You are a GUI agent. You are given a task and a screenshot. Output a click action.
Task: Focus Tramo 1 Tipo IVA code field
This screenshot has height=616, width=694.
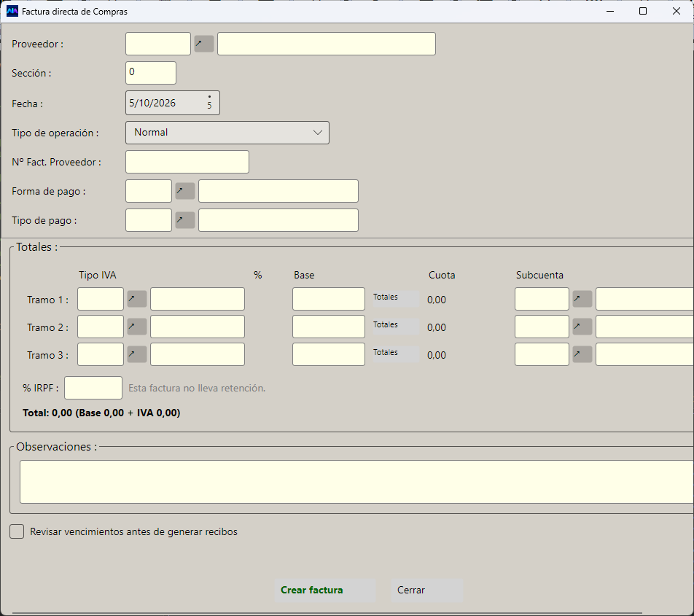[101, 299]
